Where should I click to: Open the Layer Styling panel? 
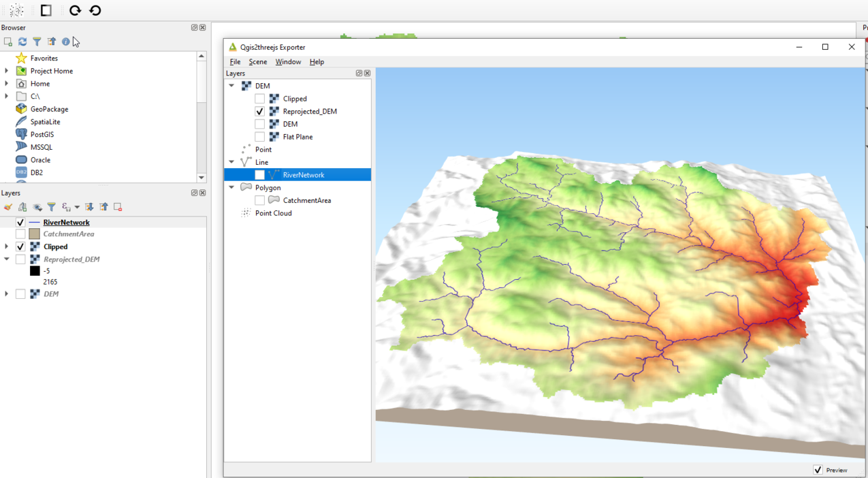point(7,207)
